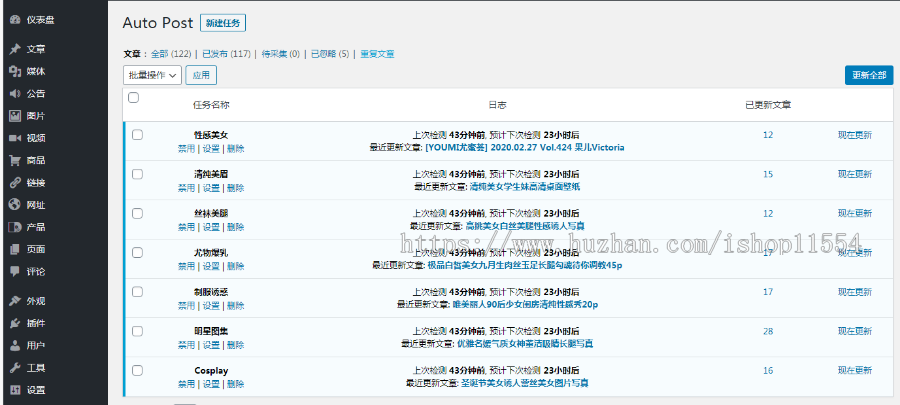The image size is (900, 405).
Task: Click the comment bubble icon beside 评论
Action: pyautogui.click(x=15, y=271)
